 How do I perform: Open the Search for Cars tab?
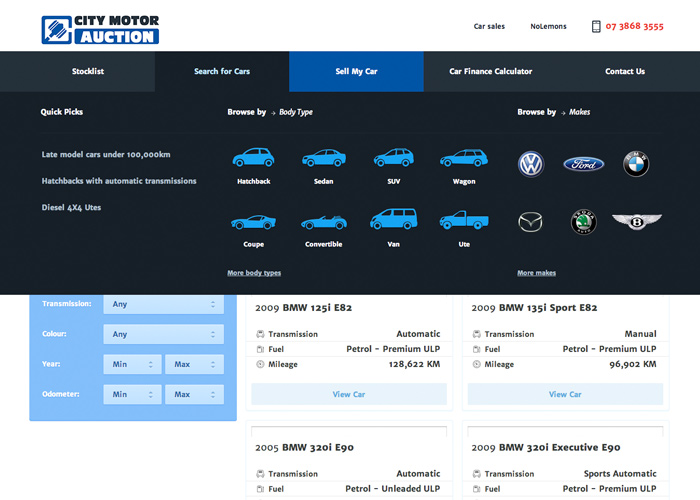(222, 71)
